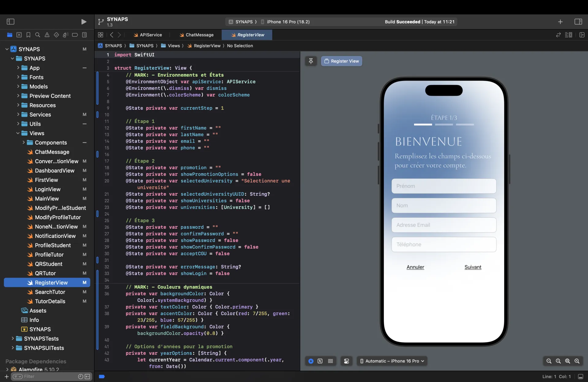Open the find navigator magnifier icon
Screen dimensions: 588x382
click(x=38, y=35)
